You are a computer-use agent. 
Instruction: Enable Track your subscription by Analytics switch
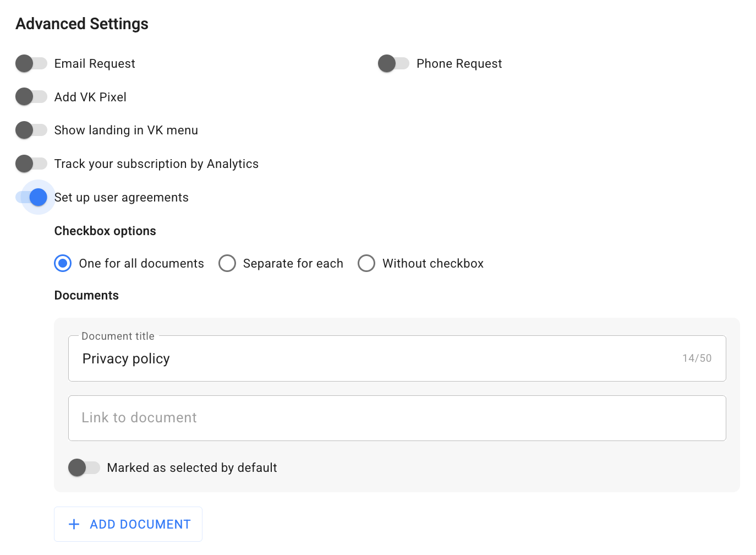[x=31, y=164]
